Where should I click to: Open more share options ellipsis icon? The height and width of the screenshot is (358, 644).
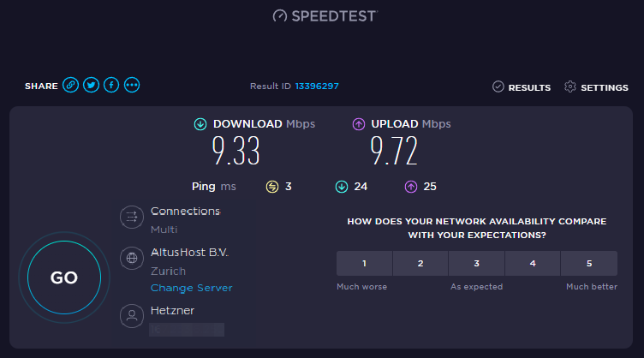point(132,85)
